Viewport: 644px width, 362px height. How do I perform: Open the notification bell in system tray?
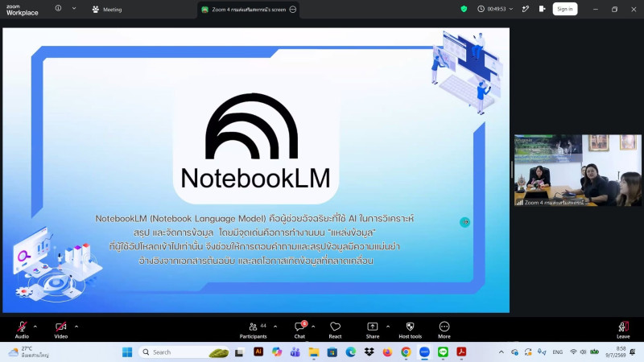pyautogui.click(x=633, y=352)
